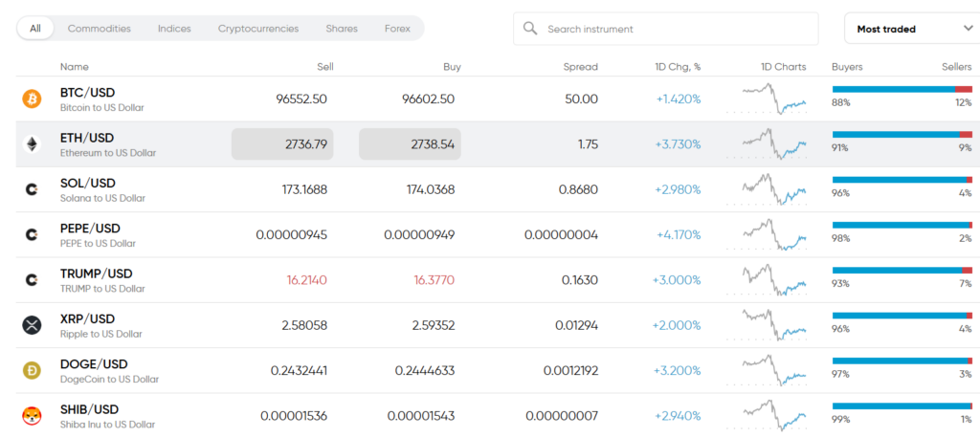The image size is (980, 438).
Task: Click the XRP Ripple icon
Action: [x=32, y=325]
